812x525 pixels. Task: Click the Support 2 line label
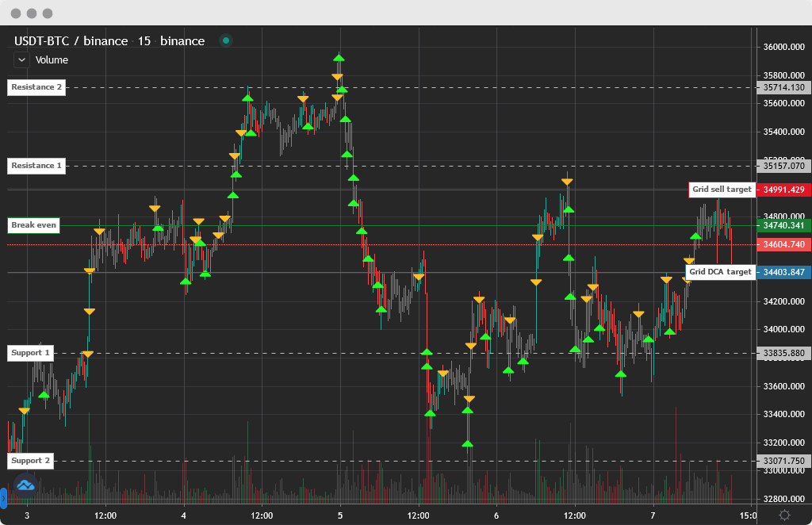[x=31, y=461]
